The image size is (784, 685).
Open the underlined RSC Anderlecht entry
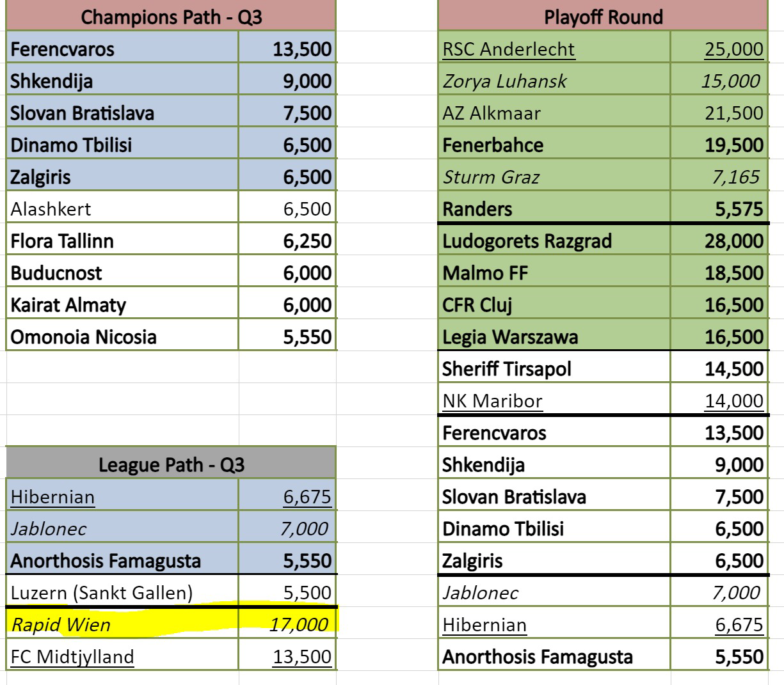[x=555, y=49]
